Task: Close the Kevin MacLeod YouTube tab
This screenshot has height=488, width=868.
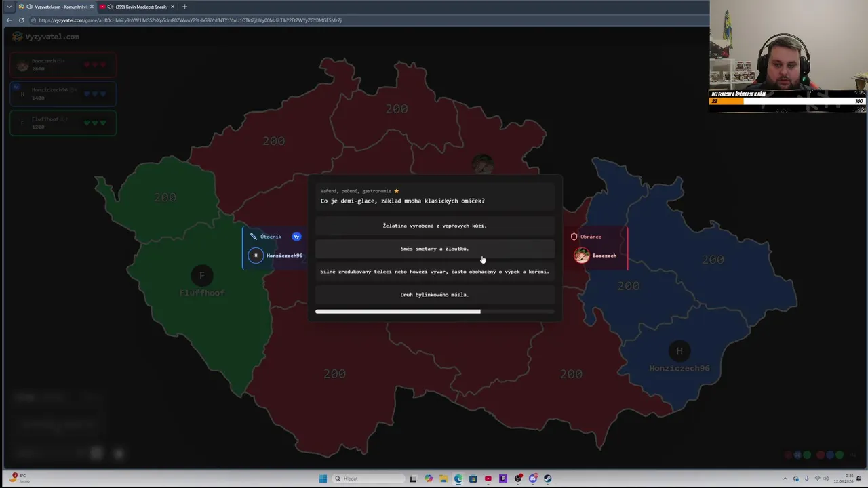Action: [x=172, y=7]
